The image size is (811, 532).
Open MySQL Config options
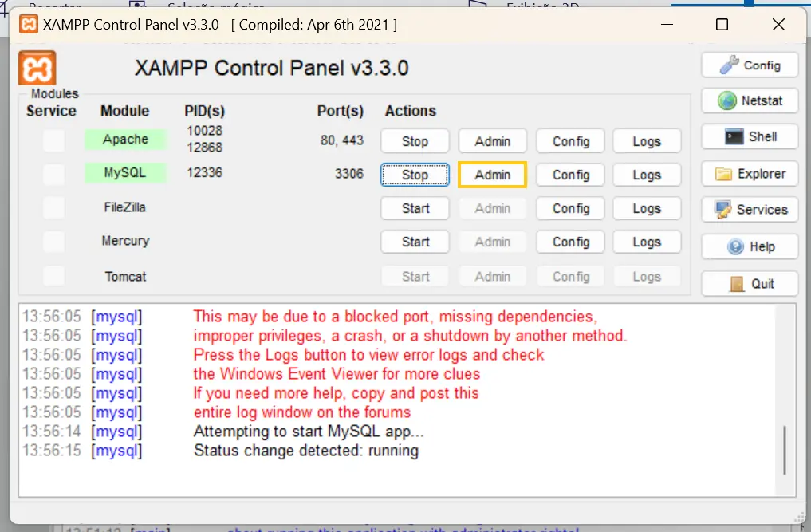(x=570, y=175)
